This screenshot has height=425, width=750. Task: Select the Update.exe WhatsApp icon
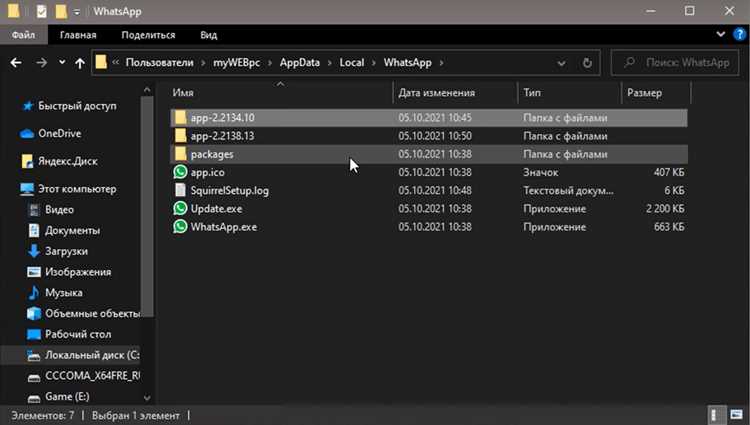point(180,208)
